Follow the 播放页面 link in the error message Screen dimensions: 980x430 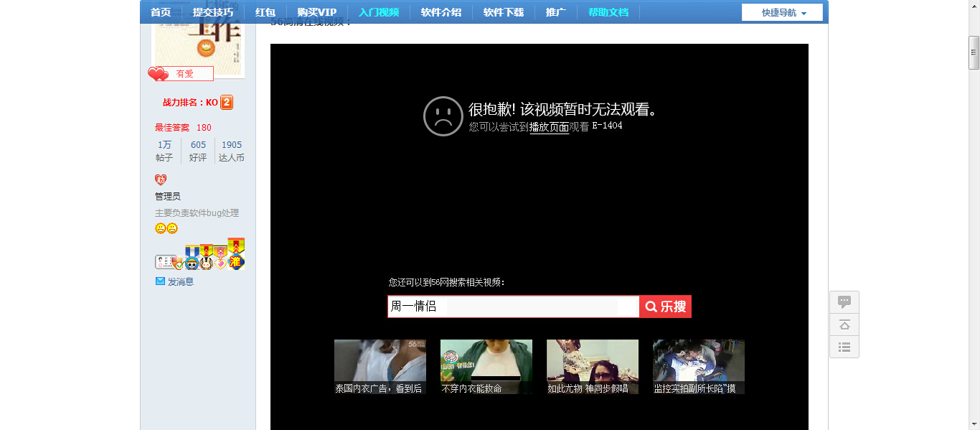[549, 127]
